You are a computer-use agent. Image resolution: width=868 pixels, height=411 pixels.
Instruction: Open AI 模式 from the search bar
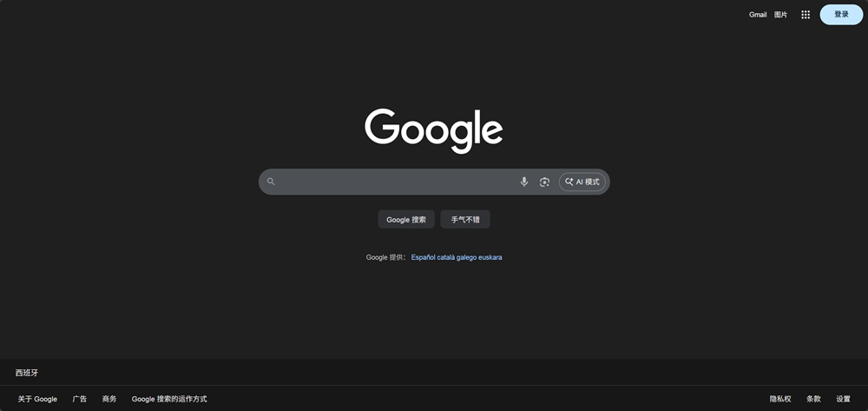582,182
